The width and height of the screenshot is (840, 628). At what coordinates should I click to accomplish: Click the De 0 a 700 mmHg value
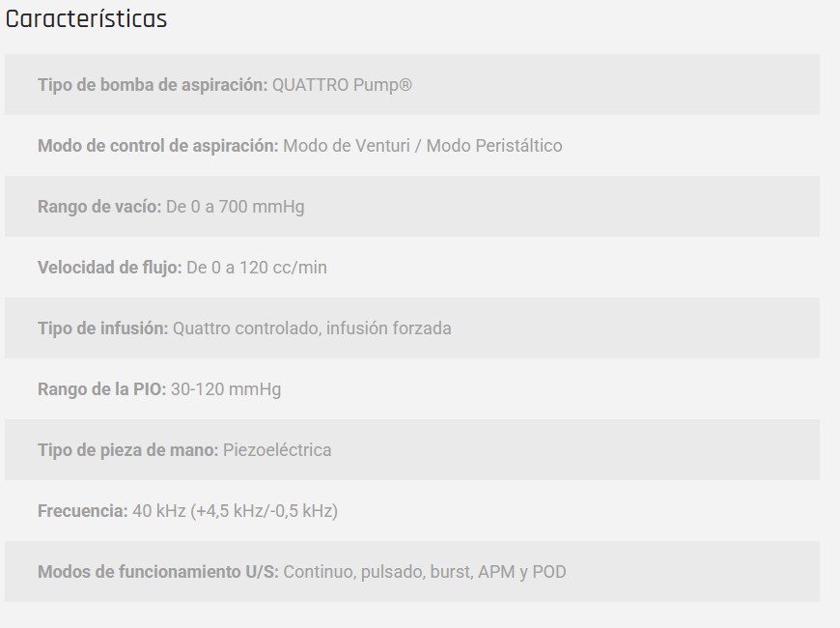click(236, 207)
